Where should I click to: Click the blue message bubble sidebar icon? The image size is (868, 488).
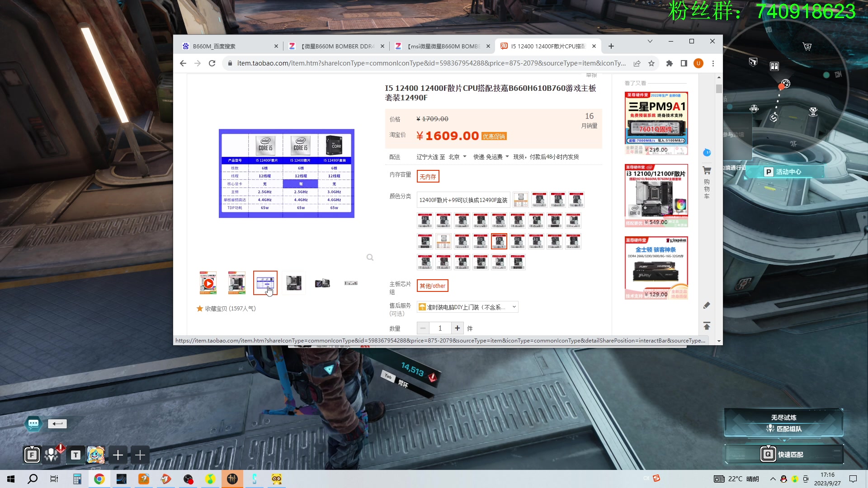tap(707, 153)
